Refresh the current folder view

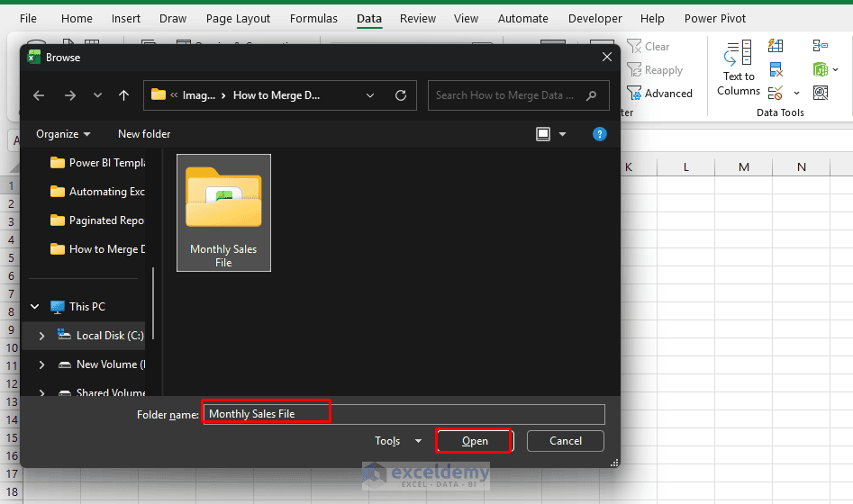(401, 95)
